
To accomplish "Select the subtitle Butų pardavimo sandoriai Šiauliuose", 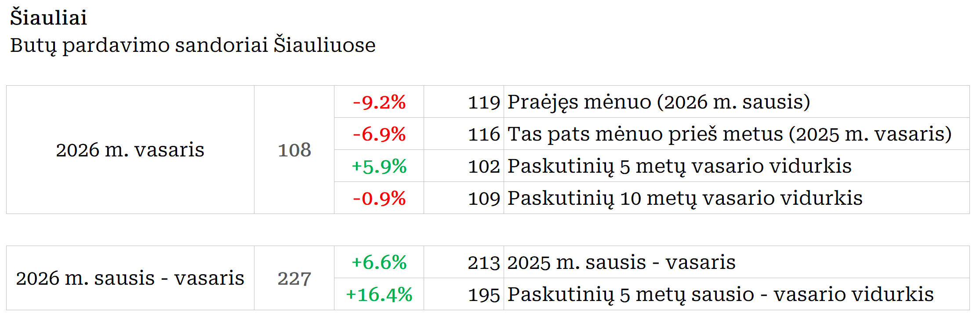I will pyautogui.click(x=192, y=45).
